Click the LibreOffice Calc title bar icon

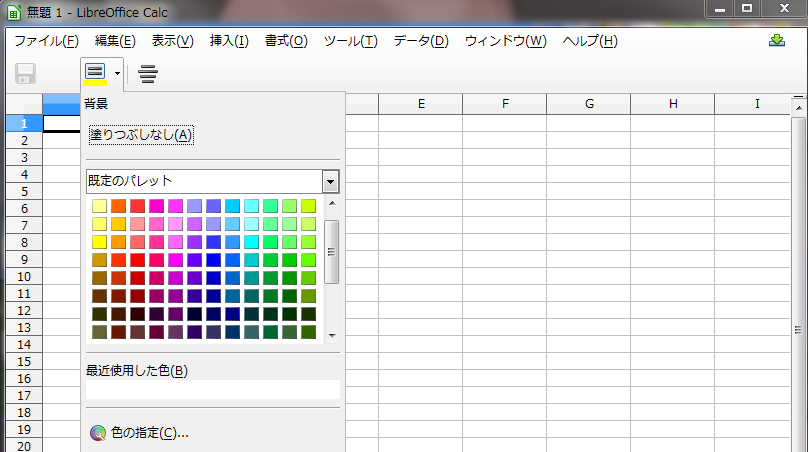point(14,10)
